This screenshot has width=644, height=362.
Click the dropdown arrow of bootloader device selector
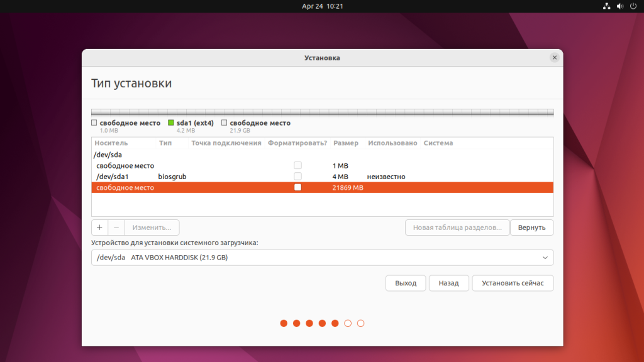[545, 258]
